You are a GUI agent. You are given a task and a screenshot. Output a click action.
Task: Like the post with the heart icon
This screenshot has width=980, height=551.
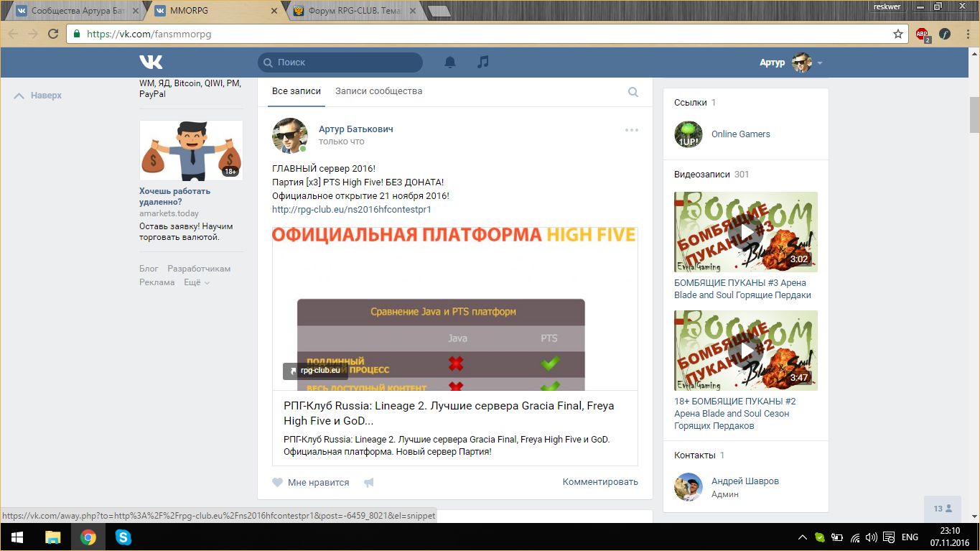click(x=278, y=483)
